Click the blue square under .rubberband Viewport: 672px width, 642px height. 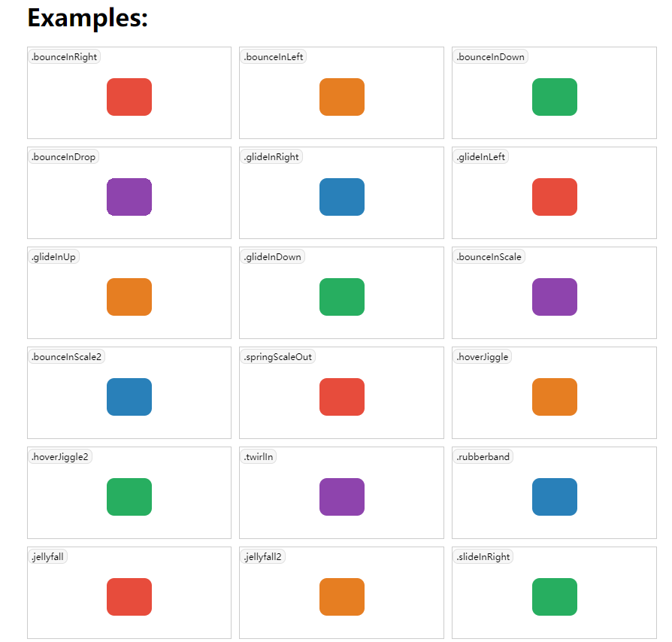pyautogui.click(x=555, y=497)
